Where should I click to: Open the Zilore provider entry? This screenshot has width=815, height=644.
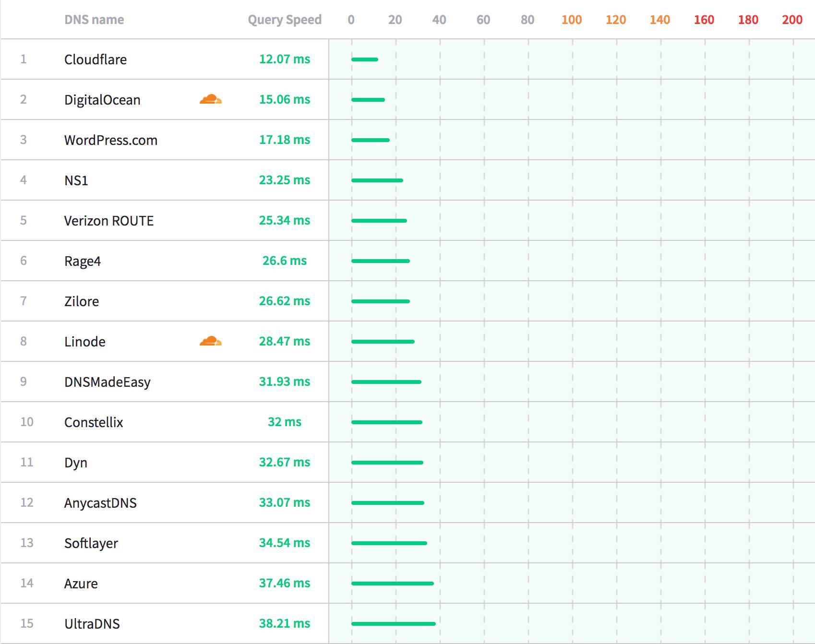(82, 301)
